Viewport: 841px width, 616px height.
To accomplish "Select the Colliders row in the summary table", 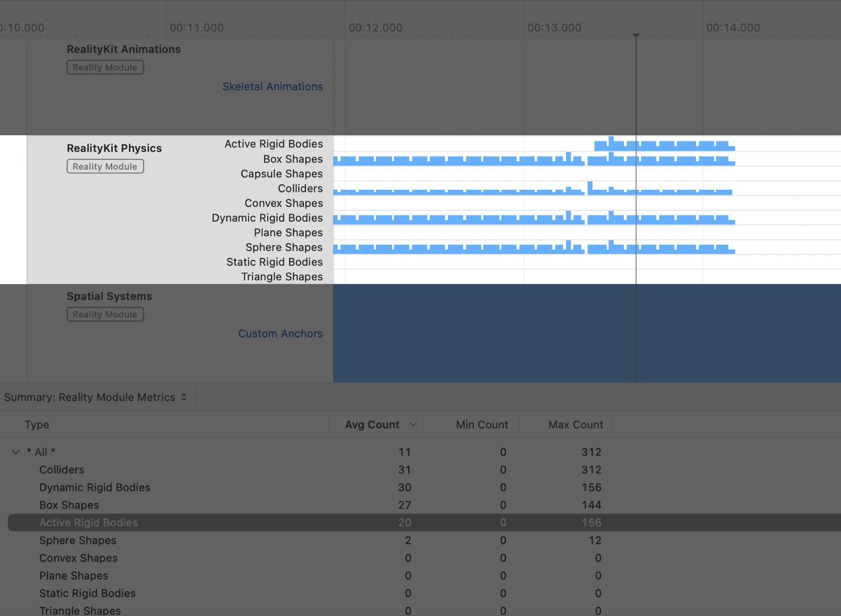I will click(61, 470).
